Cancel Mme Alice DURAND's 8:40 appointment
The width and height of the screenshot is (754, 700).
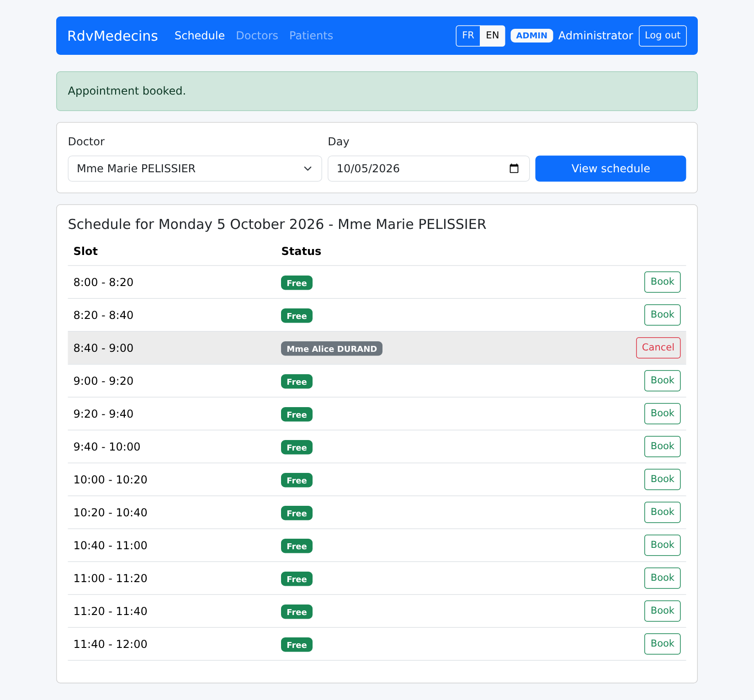658,348
